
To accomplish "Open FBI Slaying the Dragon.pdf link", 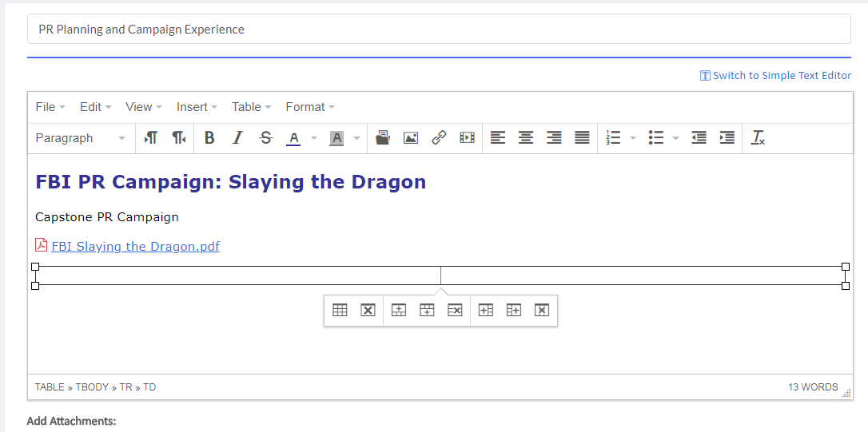I will (x=135, y=246).
